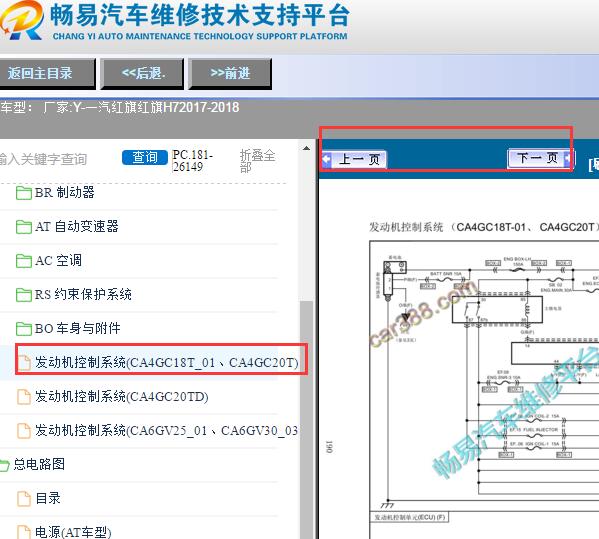
Task: Click the right arrow on 下一页
Action: (567, 158)
